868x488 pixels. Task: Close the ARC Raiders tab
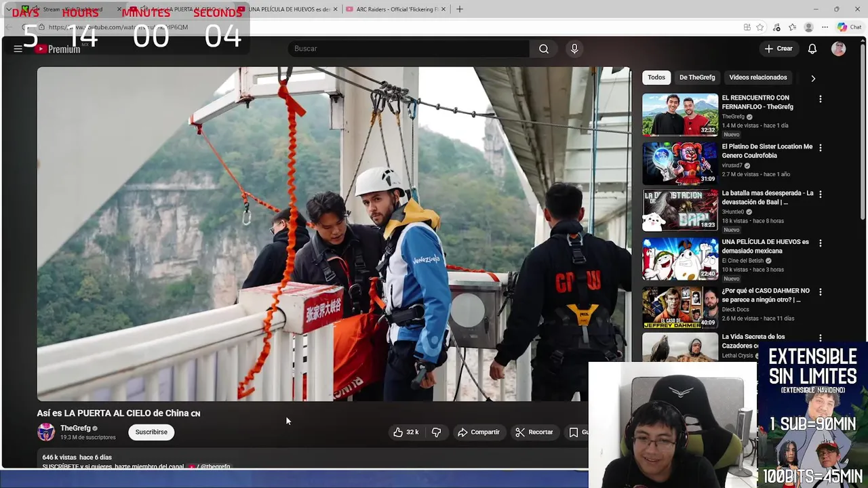point(445,9)
